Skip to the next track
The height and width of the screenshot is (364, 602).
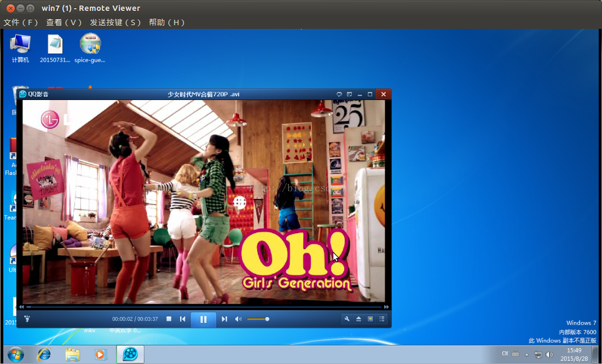(x=224, y=319)
